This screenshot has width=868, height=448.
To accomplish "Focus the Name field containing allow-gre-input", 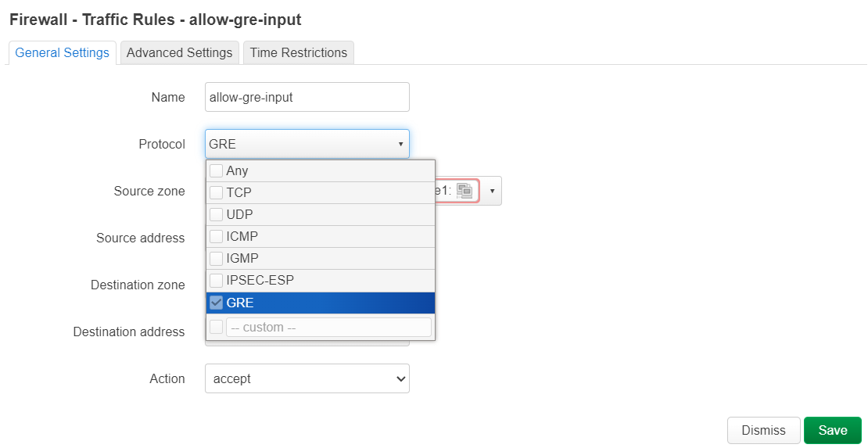I will point(307,97).
